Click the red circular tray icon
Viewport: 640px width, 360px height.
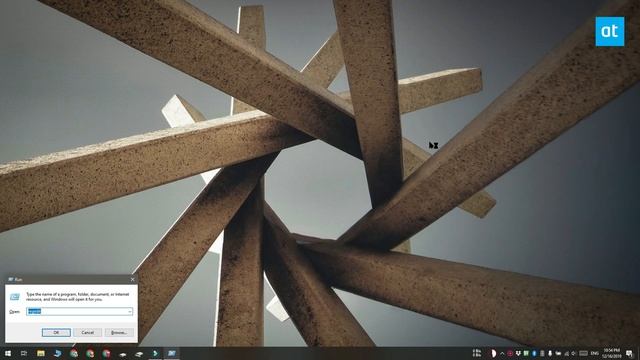(510, 353)
